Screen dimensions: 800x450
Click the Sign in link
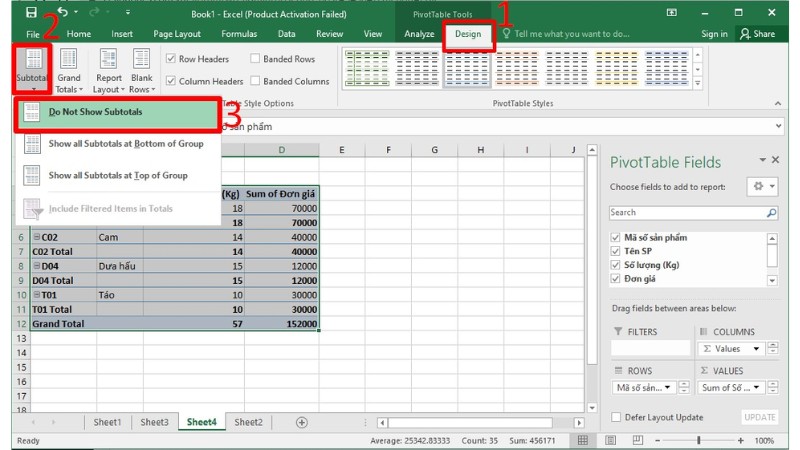point(714,33)
